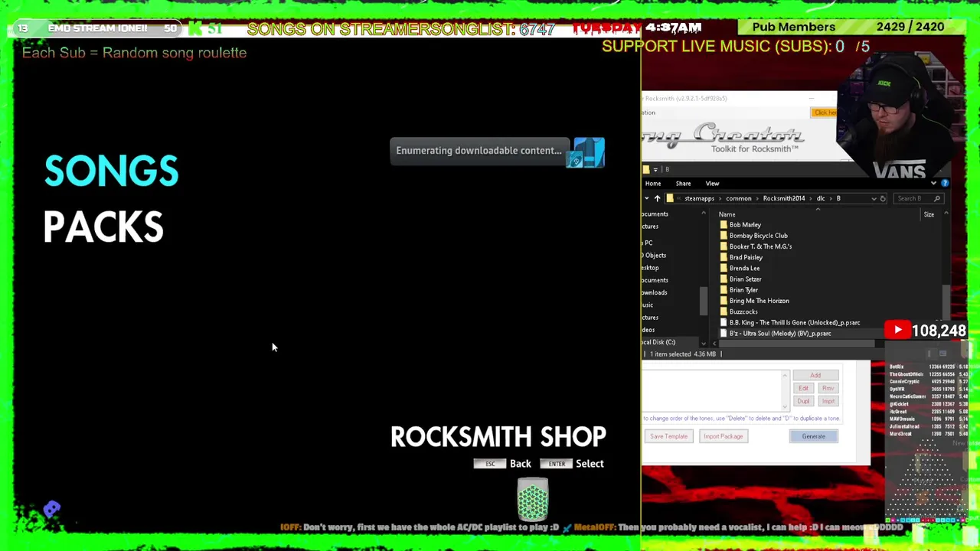The width and height of the screenshot is (980, 551).
Task: Open 3D Objects in navigation pane
Action: pyautogui.click(x=655, y=256)
